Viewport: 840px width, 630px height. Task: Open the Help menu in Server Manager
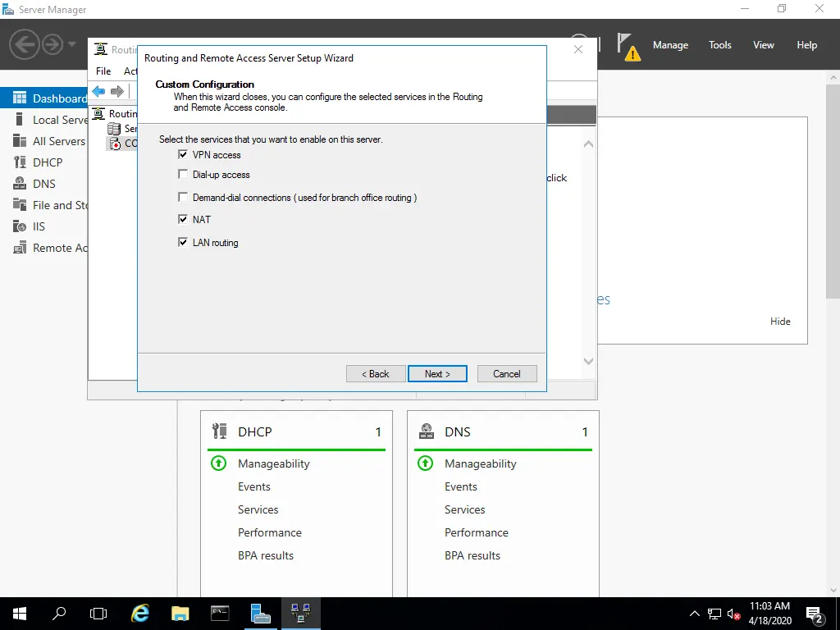tap(807, 45)
